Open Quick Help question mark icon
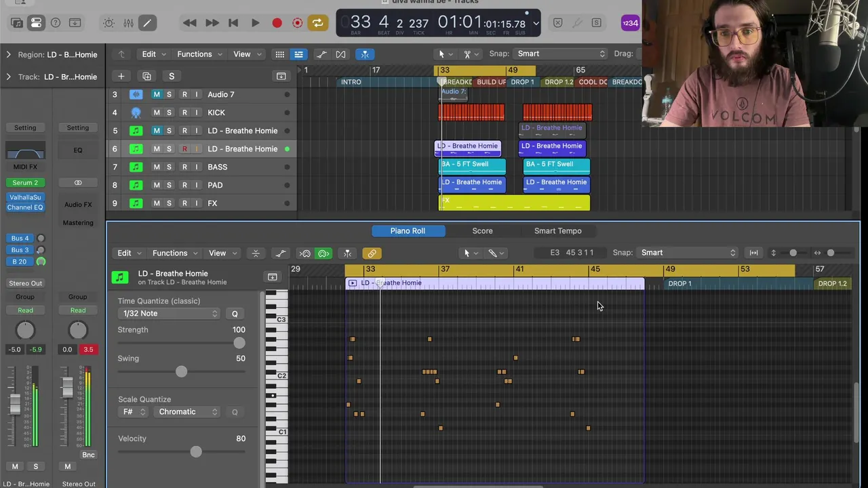The width and height of the screenshot is (868, 488). [56, 23]
